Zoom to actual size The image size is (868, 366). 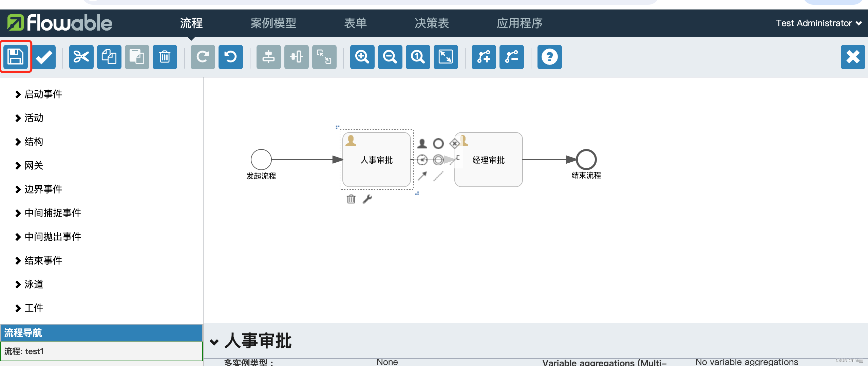(418, 57)
